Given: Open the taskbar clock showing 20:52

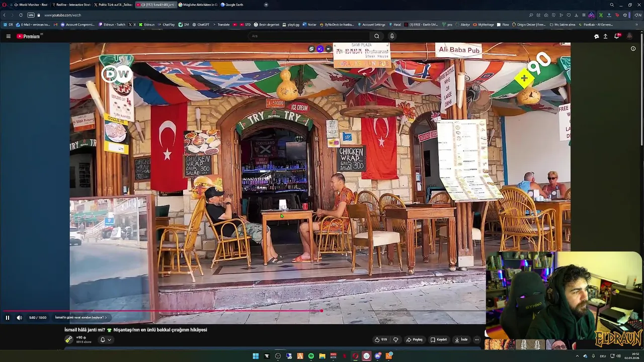Looking at the screenshot, I should coord(631,356).
